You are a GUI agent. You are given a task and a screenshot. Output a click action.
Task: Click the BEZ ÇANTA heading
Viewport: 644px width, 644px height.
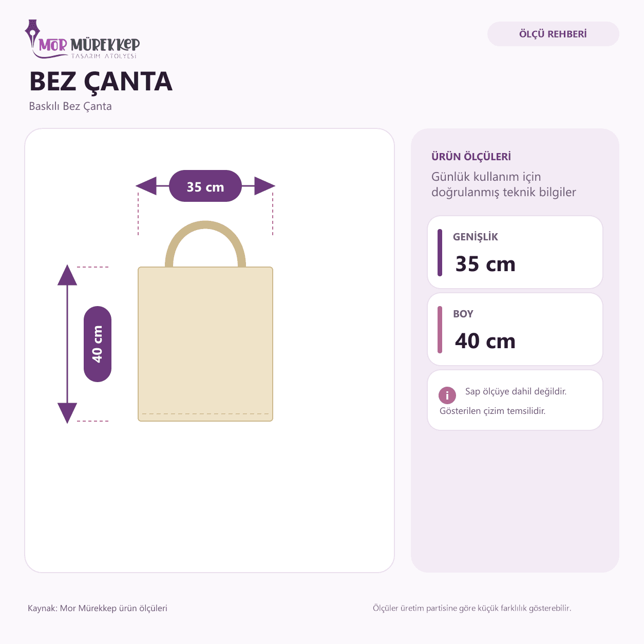click(x=101, y=81)
